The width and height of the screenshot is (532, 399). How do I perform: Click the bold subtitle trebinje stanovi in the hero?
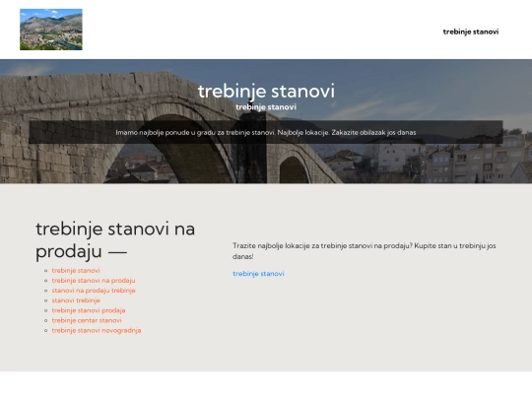pos(266,107)
